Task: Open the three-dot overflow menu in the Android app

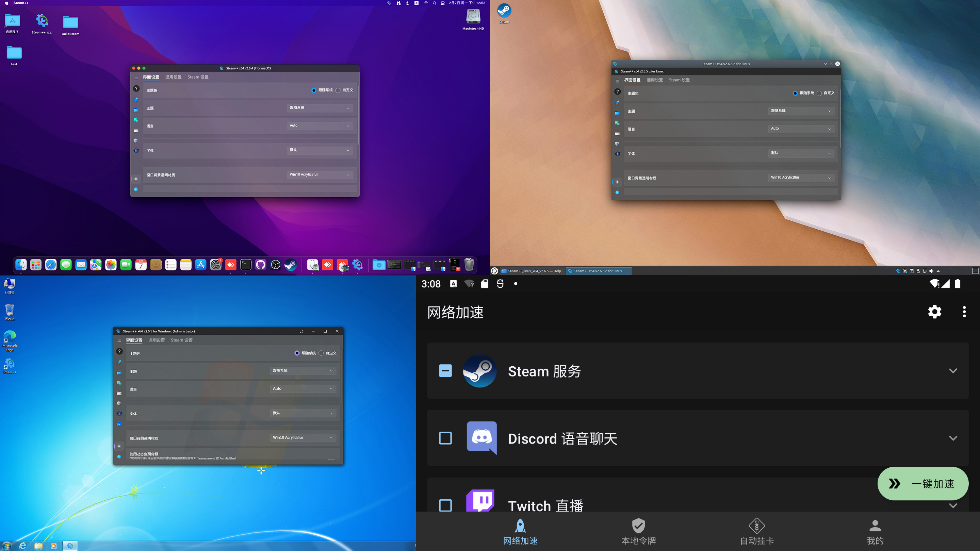Action: (964, 312)
